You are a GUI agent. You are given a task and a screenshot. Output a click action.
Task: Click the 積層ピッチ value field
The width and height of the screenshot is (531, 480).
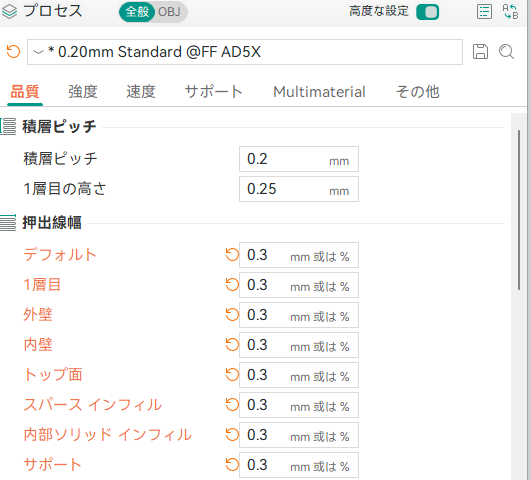(x=299, y=159)
